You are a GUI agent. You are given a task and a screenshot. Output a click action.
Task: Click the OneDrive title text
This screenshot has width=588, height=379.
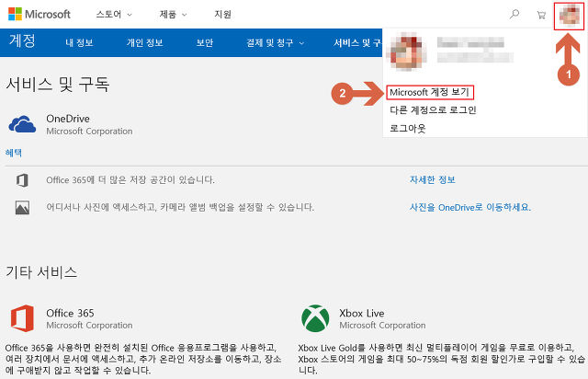pyautogui.click(x=68, y=119)
